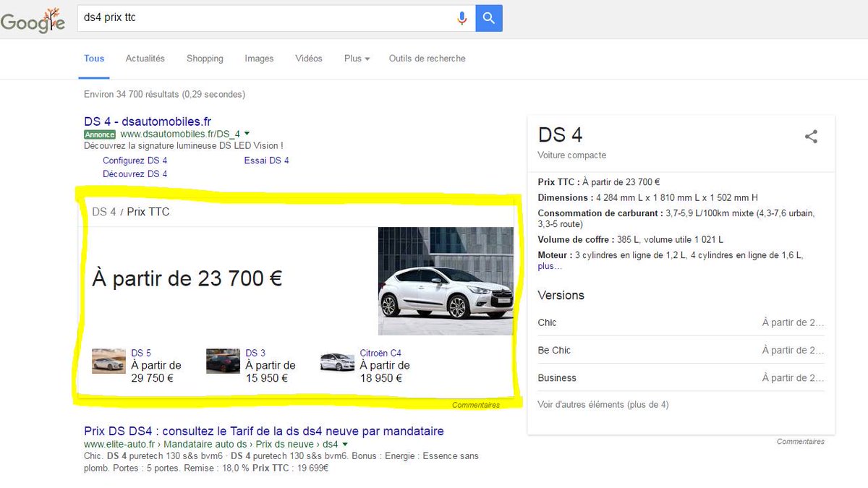The image size is (868, 488).
Task: Click the À partir de 29 750 € price
Action: point(156,372)
